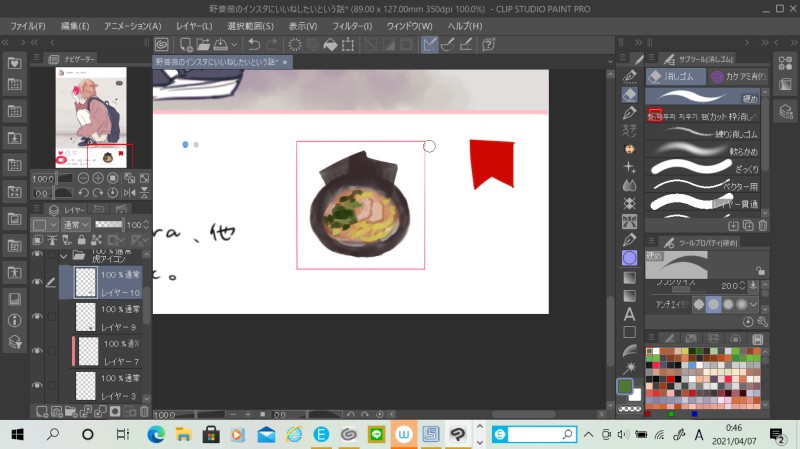
Task: Collapse the 虎アイコン layer folder
Action: pos(64,256)
